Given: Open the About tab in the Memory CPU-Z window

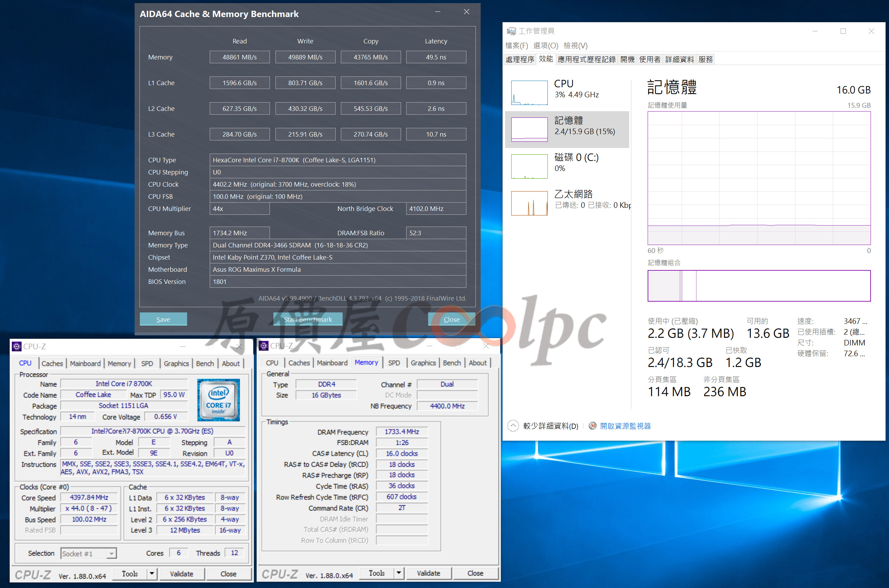Looking at the screenshot, I should [x=478, y=362].
